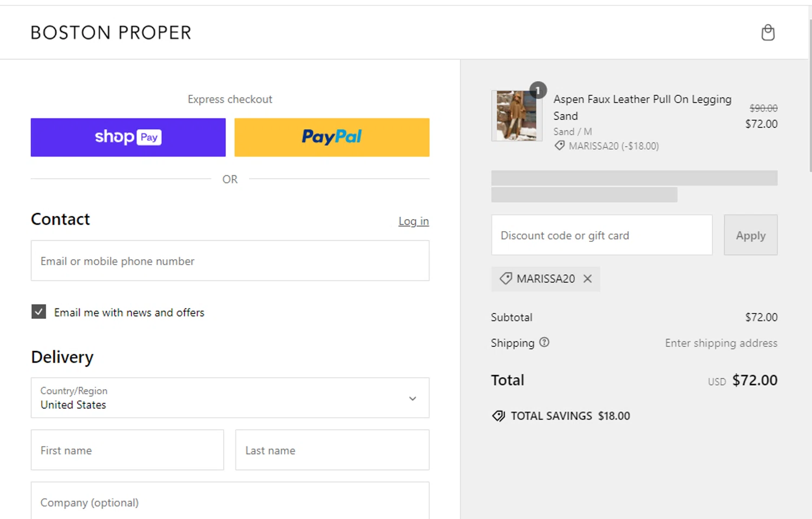Screen dimensions: 812x519
Task: Click the Contact section heading
Action: (x=60, y=219)
